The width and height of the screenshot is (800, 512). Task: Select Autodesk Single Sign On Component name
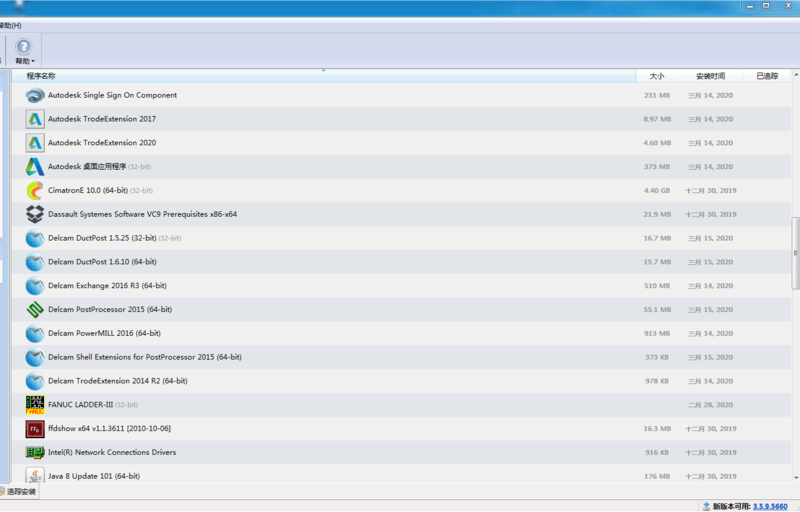coord(112,95)
